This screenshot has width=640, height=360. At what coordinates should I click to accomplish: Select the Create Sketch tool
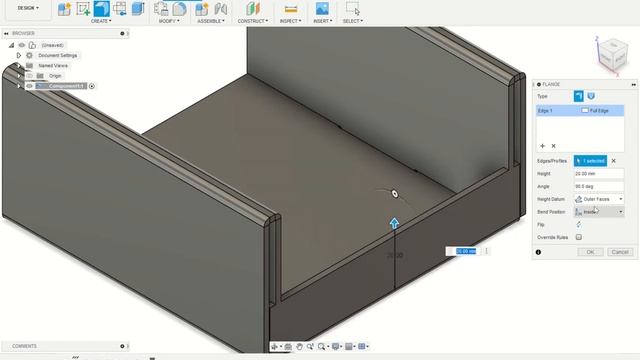(x=83, y=9)
